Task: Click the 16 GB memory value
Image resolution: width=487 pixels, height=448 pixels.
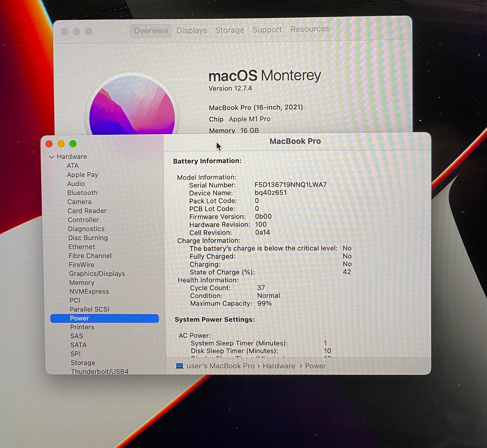Action: [249, 130]
